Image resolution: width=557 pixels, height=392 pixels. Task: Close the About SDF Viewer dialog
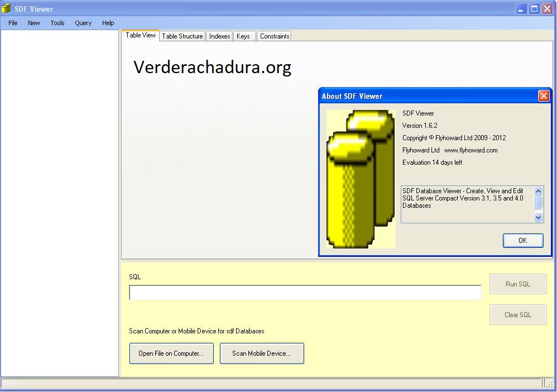[544, 96]
